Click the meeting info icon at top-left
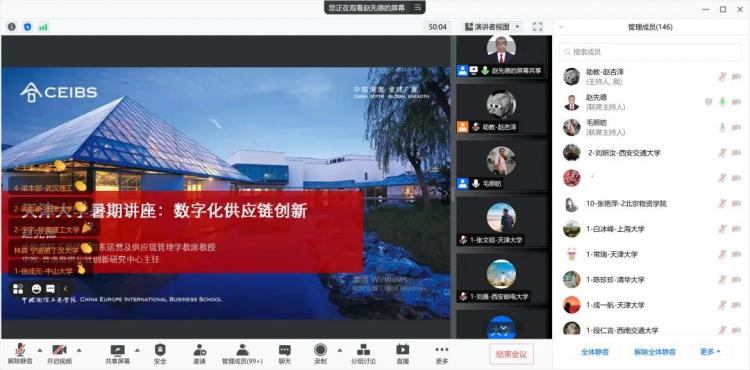 click(11, 27)
